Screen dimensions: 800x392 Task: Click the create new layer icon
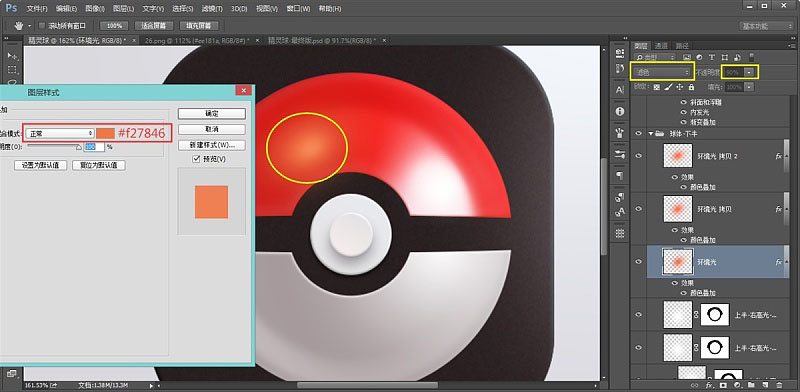765,385
